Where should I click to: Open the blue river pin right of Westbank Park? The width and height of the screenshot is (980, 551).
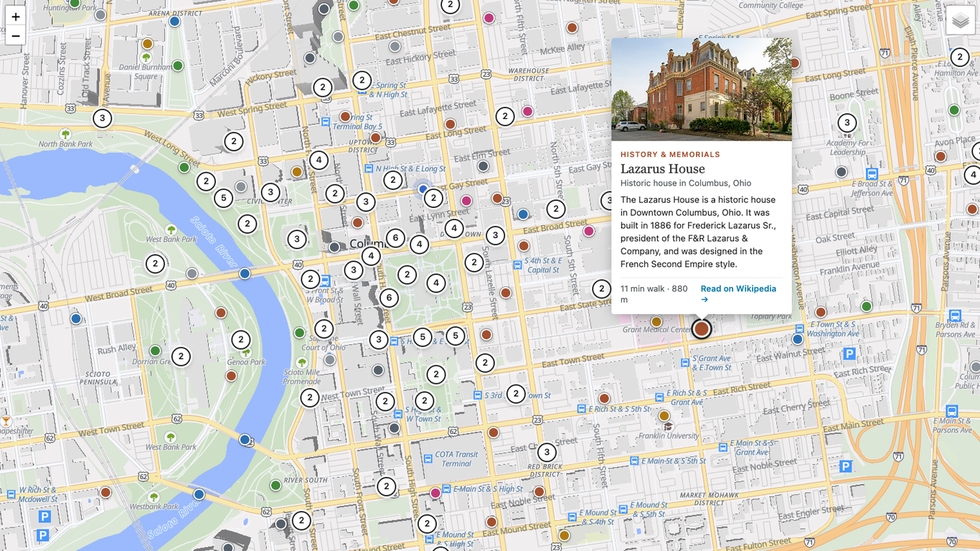199,494
